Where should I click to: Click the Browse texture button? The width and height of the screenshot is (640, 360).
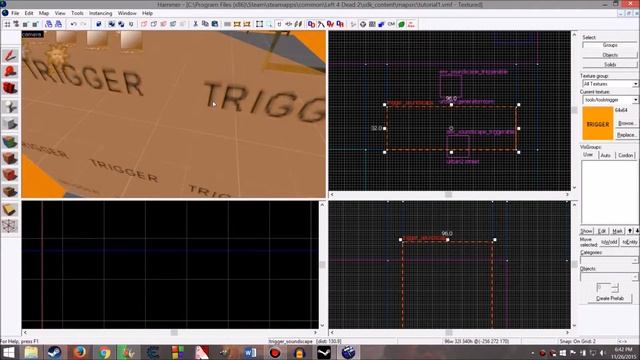(x=626, y=123)
